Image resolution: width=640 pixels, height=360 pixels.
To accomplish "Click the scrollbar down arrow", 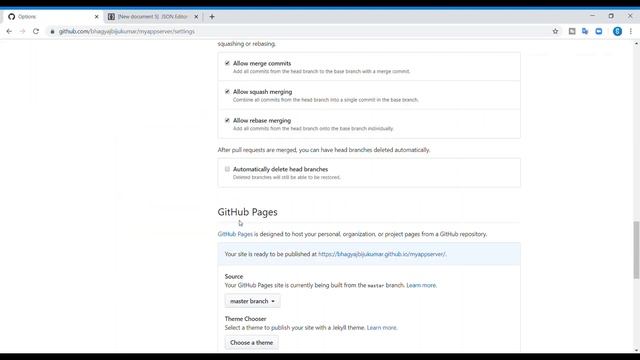I will coord(636,350).
